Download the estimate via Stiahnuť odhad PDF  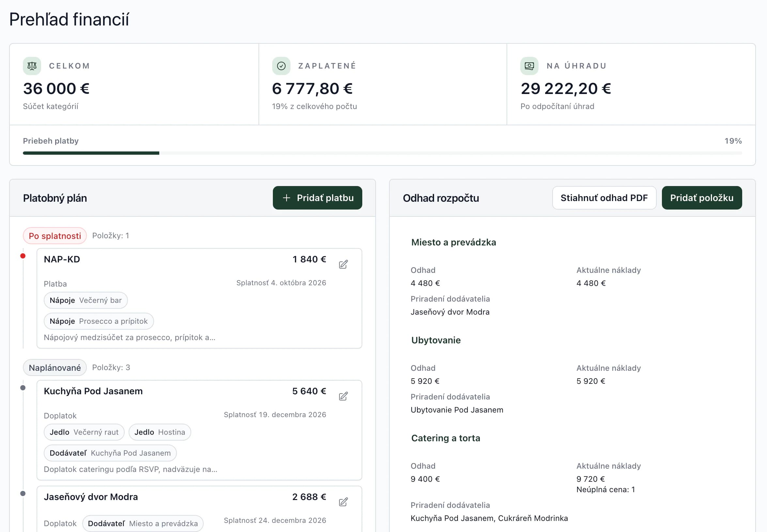pos(604,198)
